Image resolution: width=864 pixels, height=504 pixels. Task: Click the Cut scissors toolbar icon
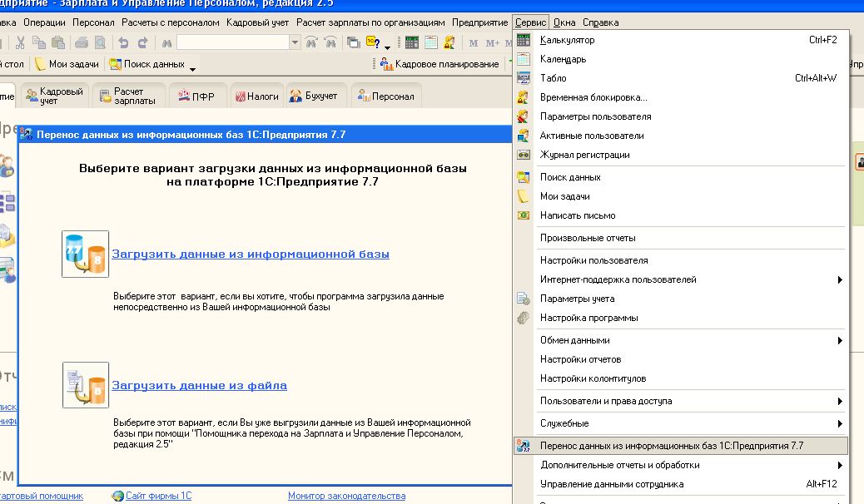click(20, 42)
